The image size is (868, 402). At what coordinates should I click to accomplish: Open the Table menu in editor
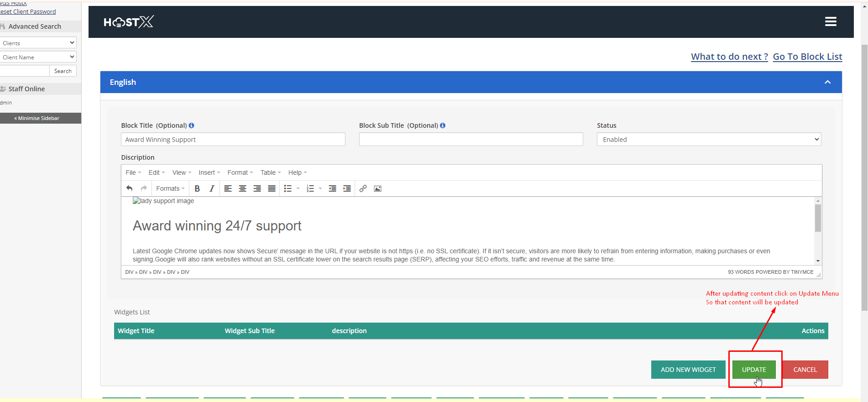[270, 172]
